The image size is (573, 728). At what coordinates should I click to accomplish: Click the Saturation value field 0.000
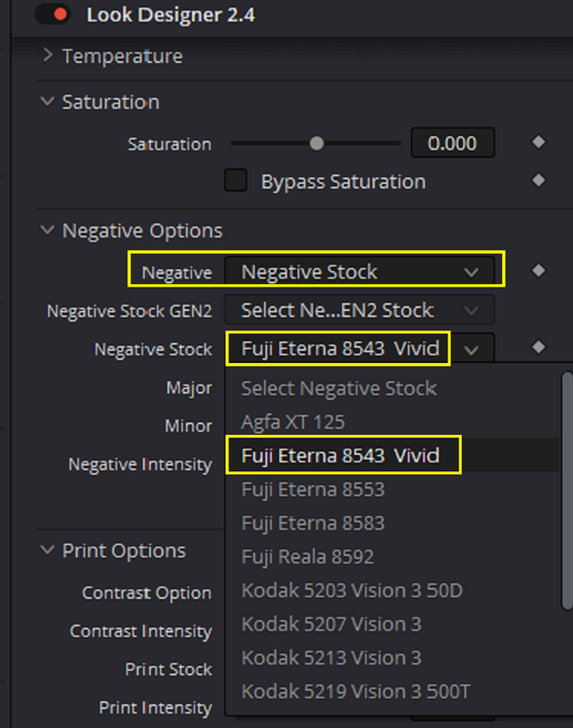[452, 143]
